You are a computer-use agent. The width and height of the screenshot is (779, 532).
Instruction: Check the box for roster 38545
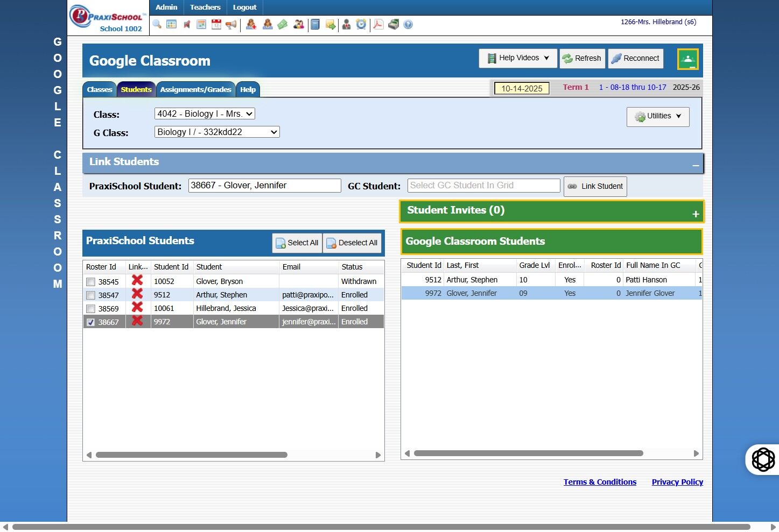click(90, 282)
